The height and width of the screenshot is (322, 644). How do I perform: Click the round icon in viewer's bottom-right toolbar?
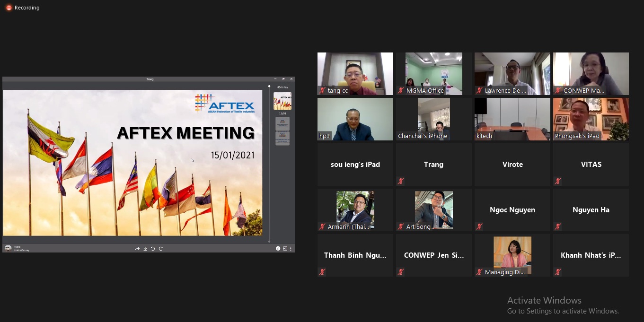click(278, 249)
